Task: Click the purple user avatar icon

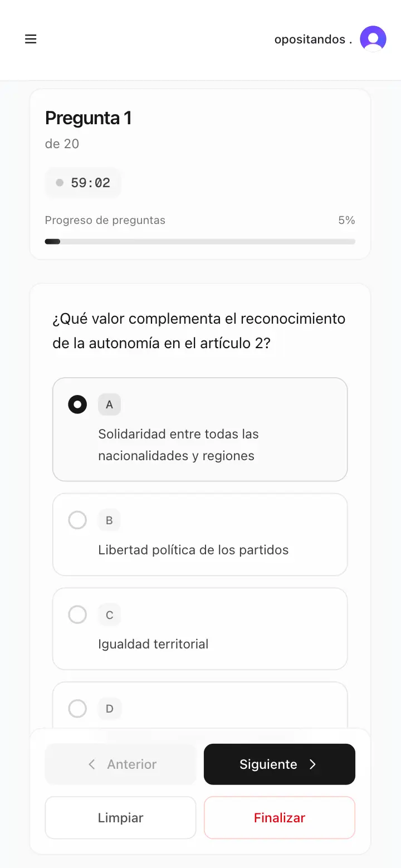Action: click(373, 39)
